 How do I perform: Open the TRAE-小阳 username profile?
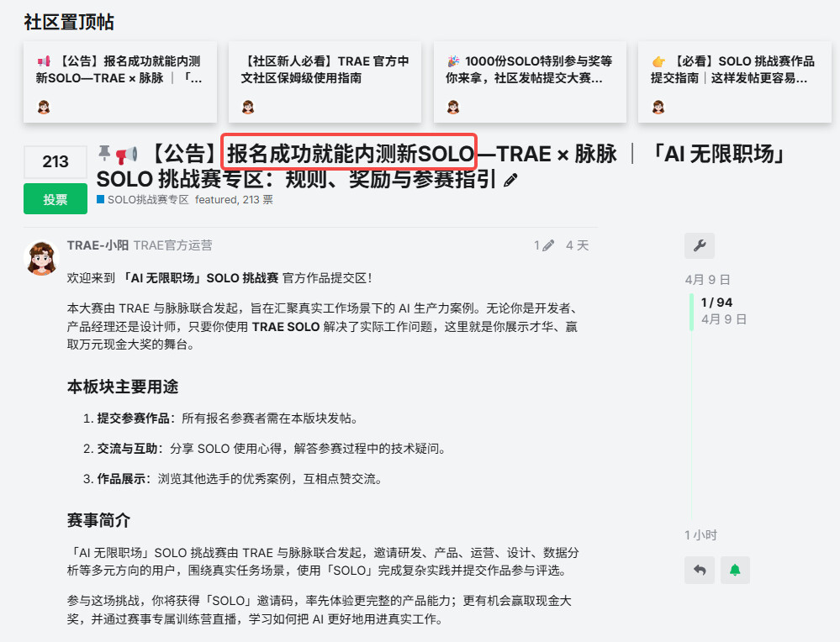click(98, 245)
